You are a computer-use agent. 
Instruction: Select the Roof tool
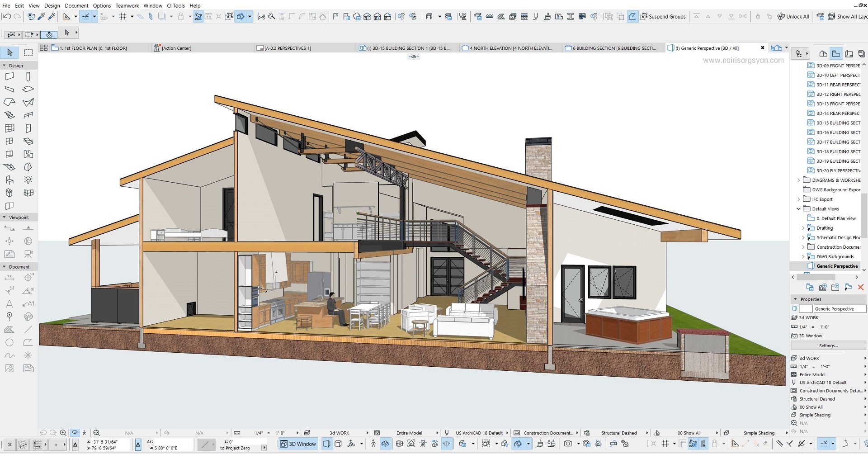[x=9, y=102]
